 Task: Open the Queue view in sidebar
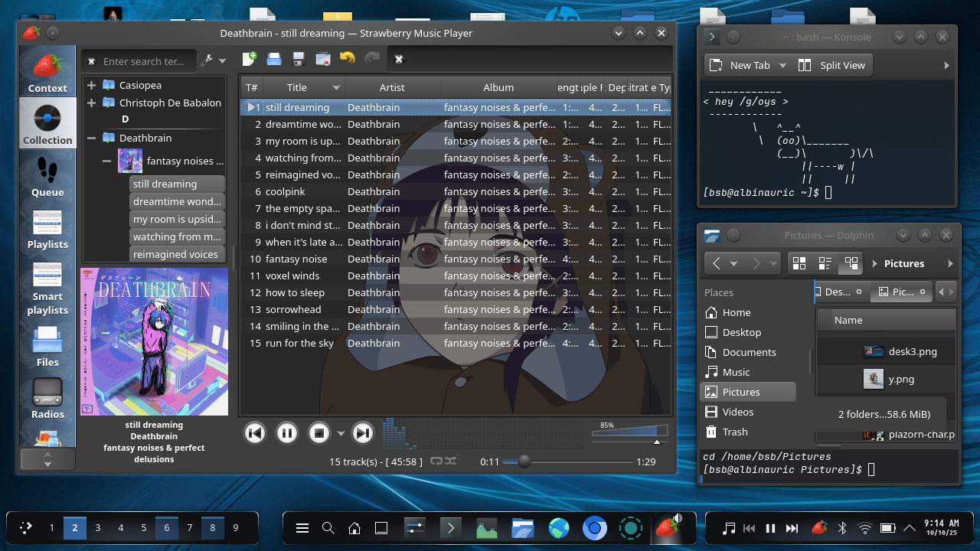(x=47, y=177)
